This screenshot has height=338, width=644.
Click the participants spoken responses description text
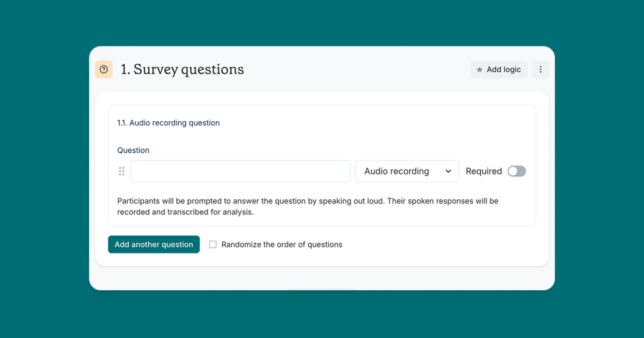308,206
